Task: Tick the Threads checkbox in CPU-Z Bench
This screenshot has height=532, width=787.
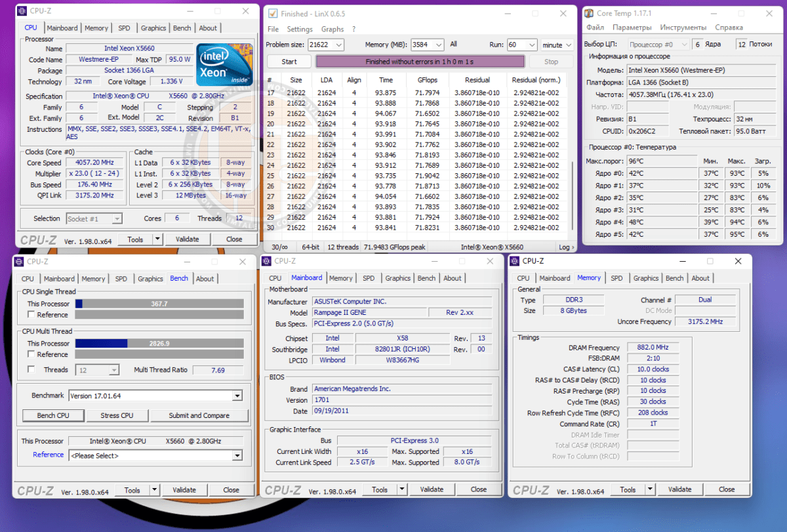Action: 31,369
